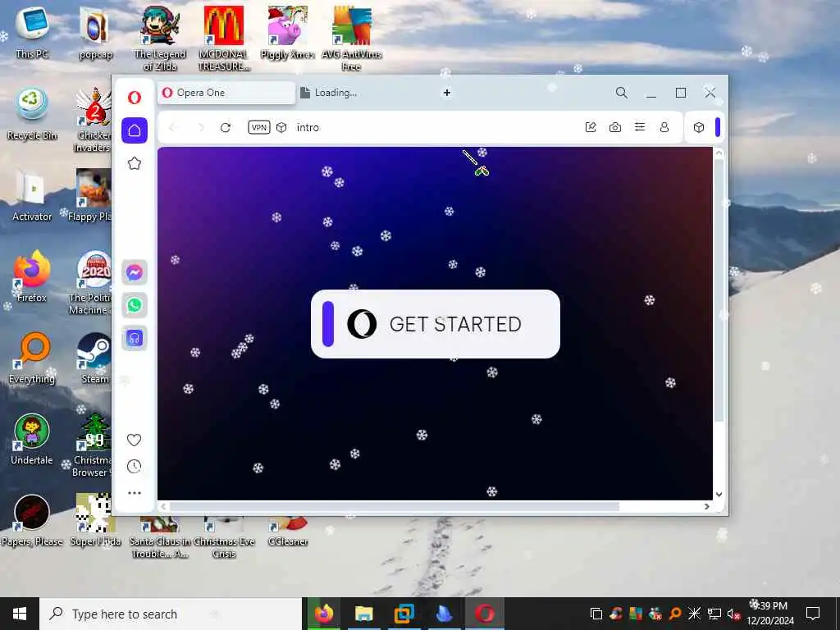The image size is (840, 630).
Task: Open Pinboards heart icon in the sidebar
Action: point(134,440)
